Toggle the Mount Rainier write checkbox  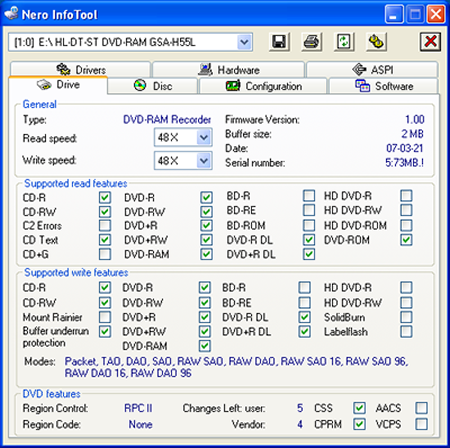pos(105,317)
